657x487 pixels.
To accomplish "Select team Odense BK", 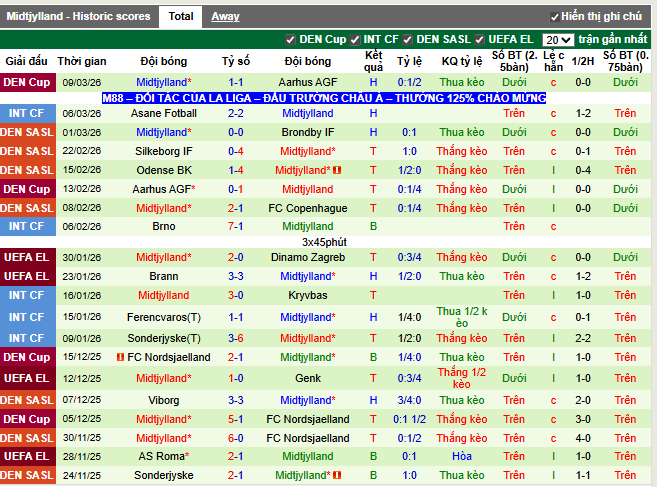I will pos(163,170).
